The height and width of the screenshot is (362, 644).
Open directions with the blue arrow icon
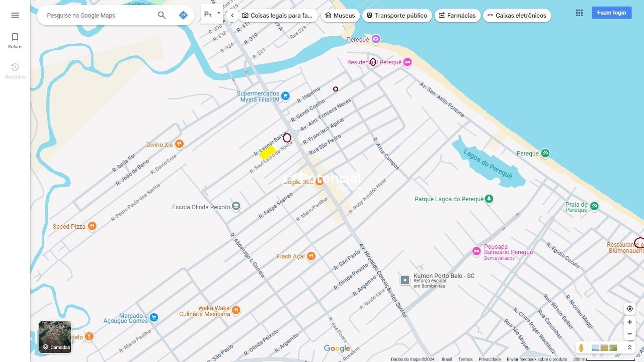(x=183, y=15)
